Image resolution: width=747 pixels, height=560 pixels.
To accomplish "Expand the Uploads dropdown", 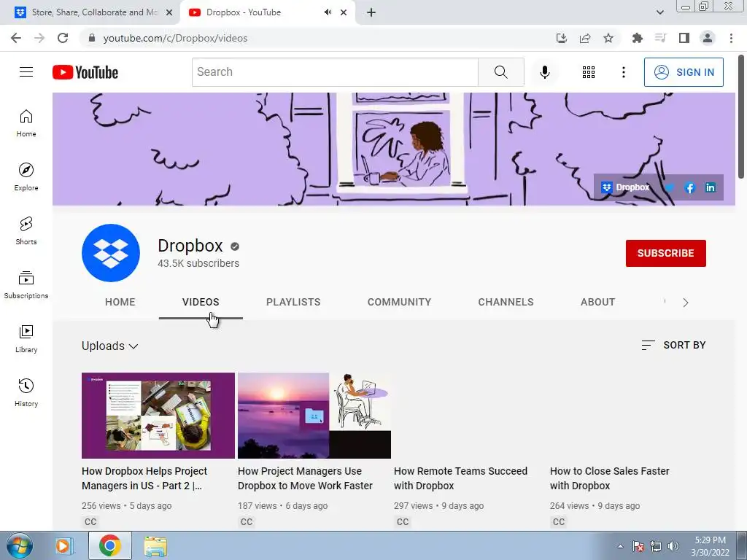I will click(x=109, y=346).
